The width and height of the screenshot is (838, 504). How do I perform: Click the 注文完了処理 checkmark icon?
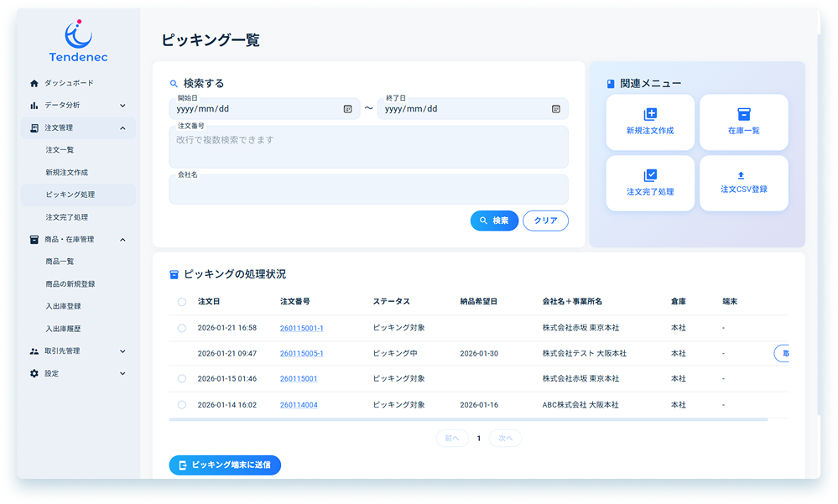click(650, 175)
